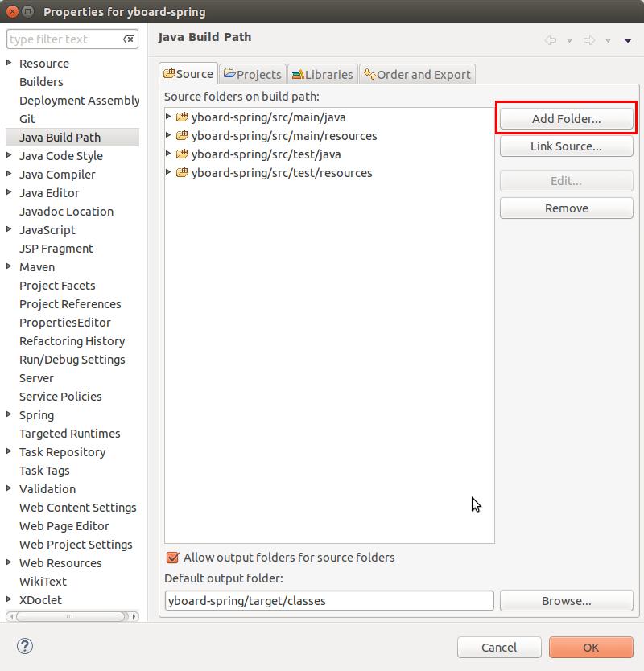This screenshot has height=671, width=644.
Task: Expand yboard-spring/src/main/java entry
Action: pyautogui.click(x=168, y=117)
